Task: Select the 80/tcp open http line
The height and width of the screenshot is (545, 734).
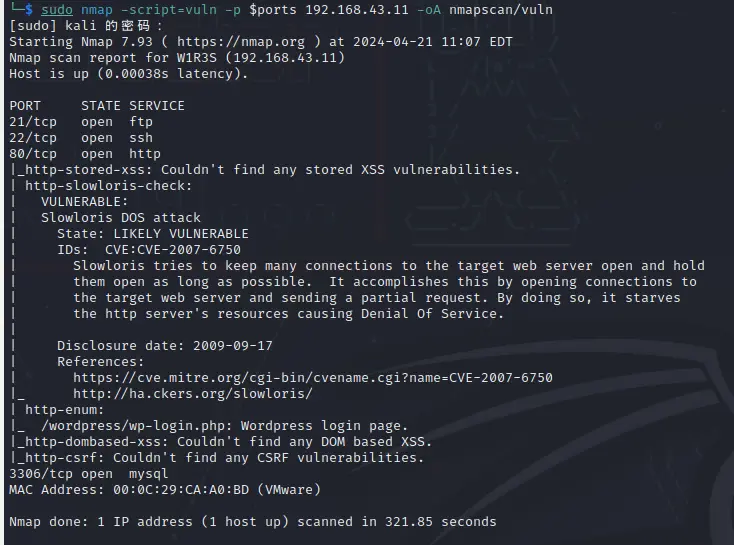Action: (x=85, y=153)
